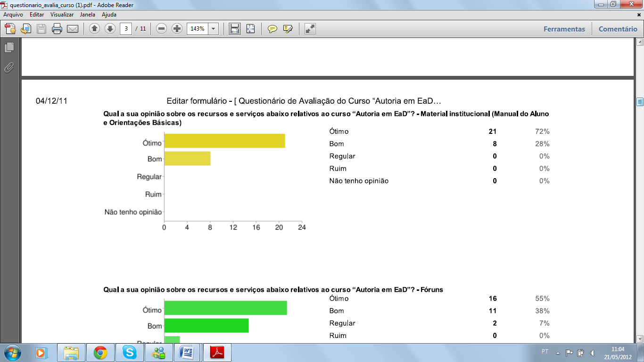
Task: Open Google Chrome from taskbar
Action: [100, 352]
